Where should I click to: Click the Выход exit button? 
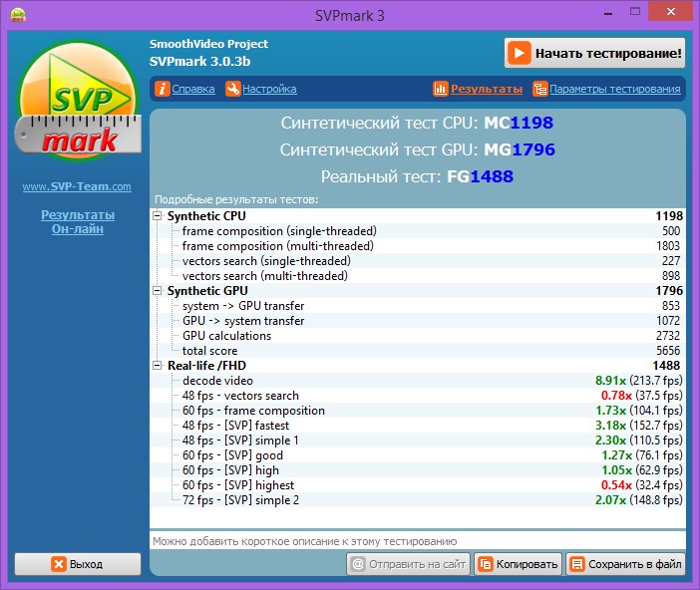point(78,564)
